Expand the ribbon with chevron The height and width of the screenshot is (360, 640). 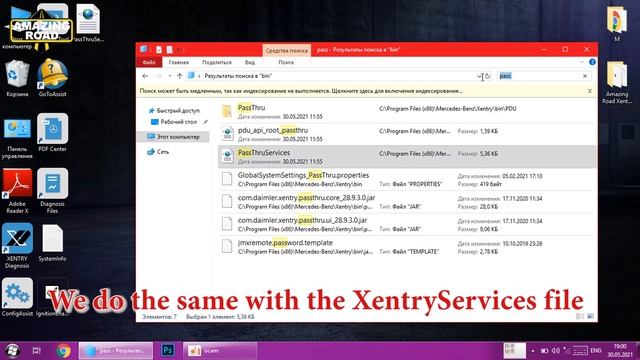pyautogui.click(x=582, y=62)
